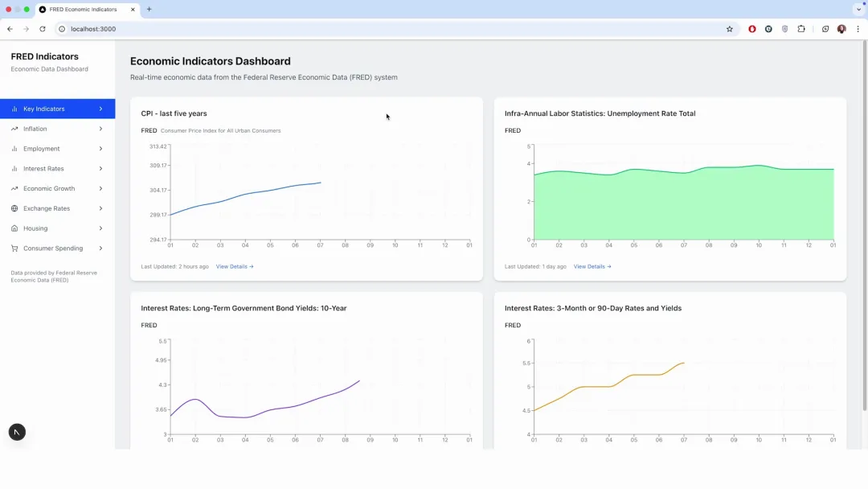868x489 pixels.
Task: Click the Exchange Rates globe icon
Action: click(14, 208)
